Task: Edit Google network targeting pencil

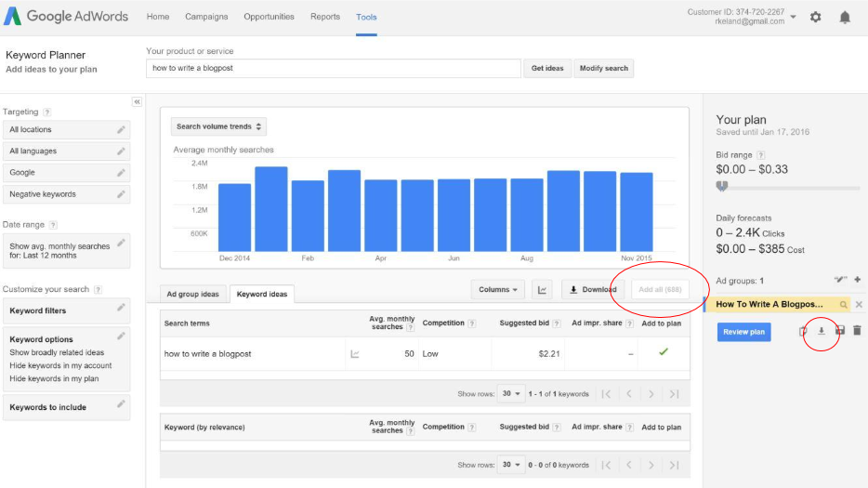Action: pyautogui.click(x=121, y=173)
